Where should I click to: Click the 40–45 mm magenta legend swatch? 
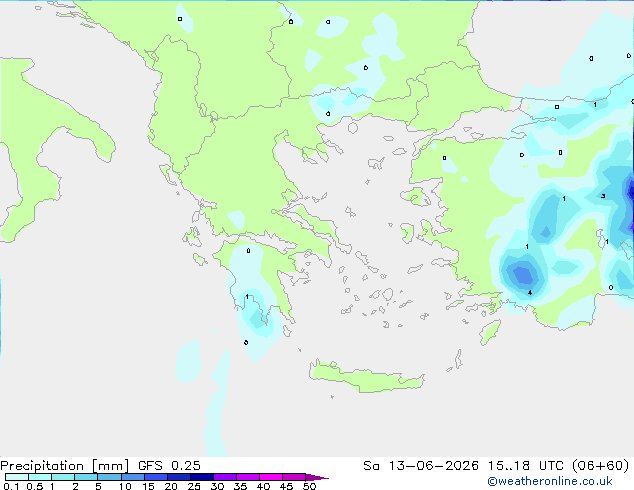click(271, 477)
